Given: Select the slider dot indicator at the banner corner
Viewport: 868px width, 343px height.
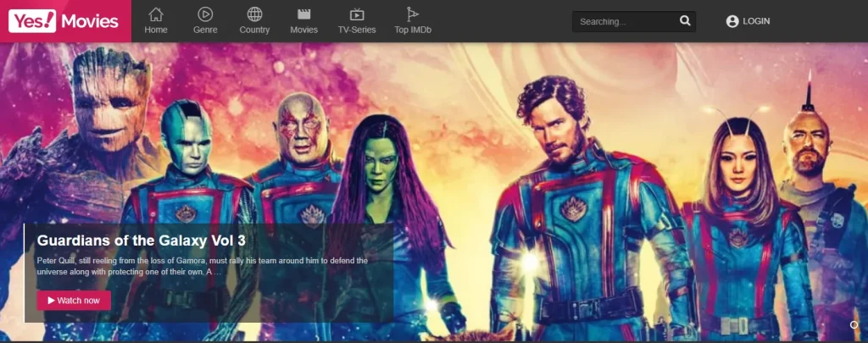Looking at the screenshot, I should [x=854, y=324].
